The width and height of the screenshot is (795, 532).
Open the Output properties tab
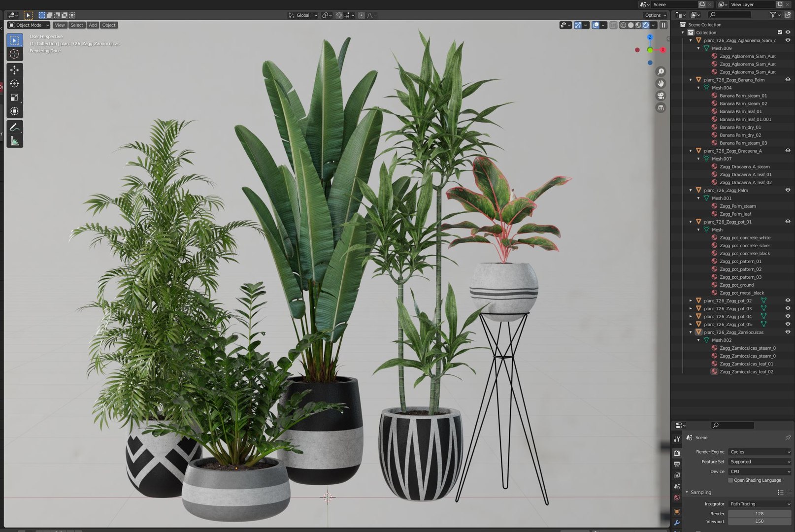tap(677, 464)
